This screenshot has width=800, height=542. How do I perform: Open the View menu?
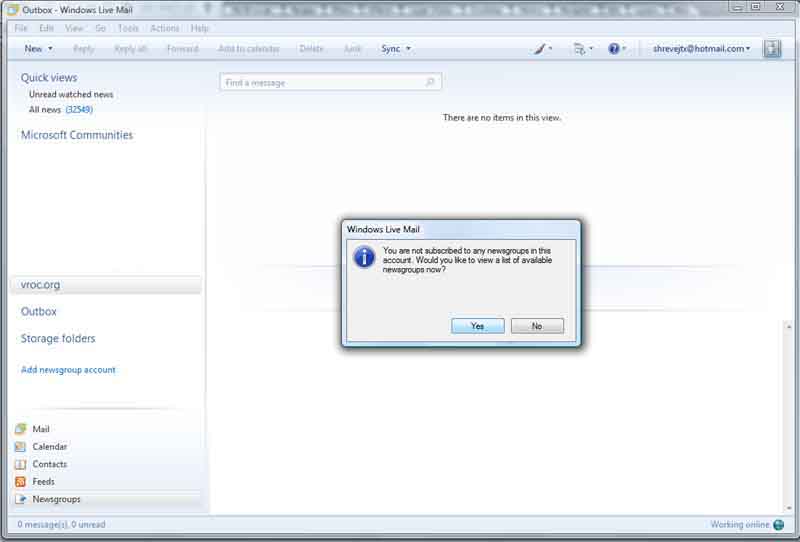pyautogui.click(x=74, y=28)
